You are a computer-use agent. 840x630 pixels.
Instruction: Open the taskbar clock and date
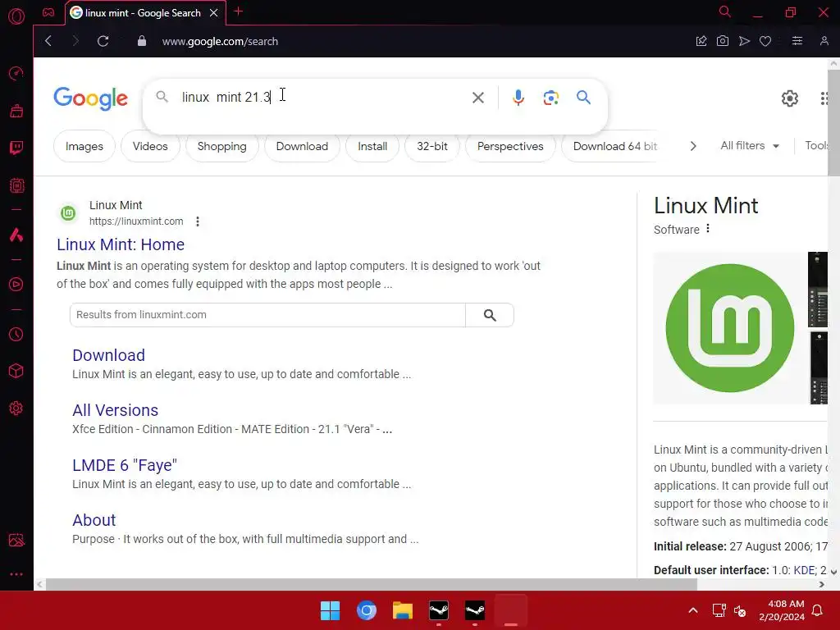[782, 610]
